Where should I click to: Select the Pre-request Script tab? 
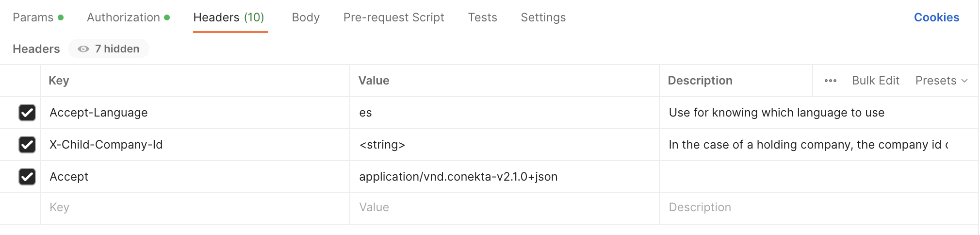tap(393, 17)
